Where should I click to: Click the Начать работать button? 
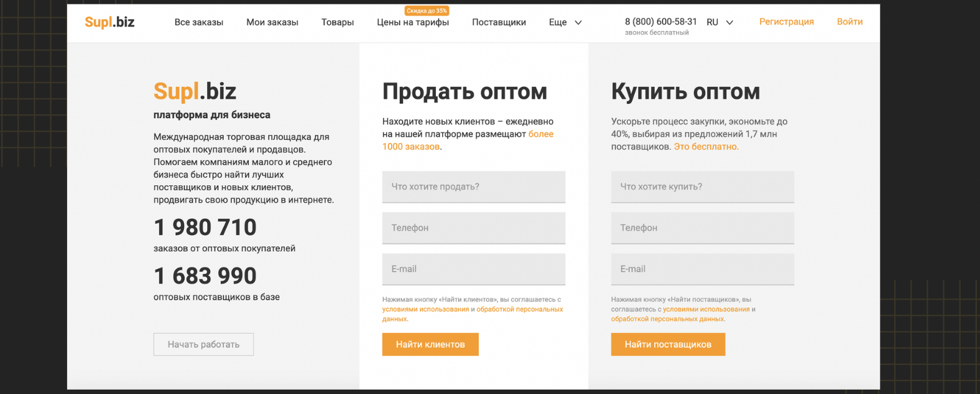(203, 344)
